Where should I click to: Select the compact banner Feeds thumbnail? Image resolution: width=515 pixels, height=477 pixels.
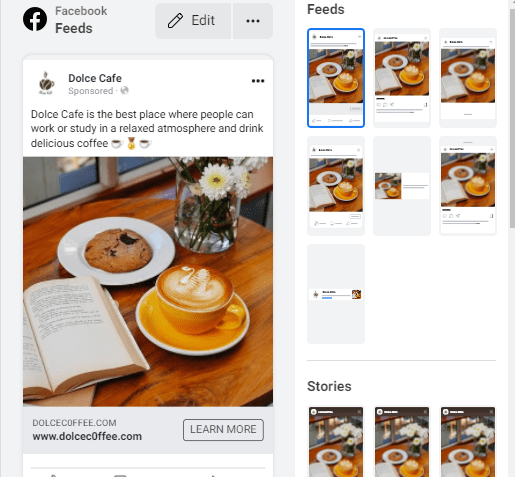[336, 294]
